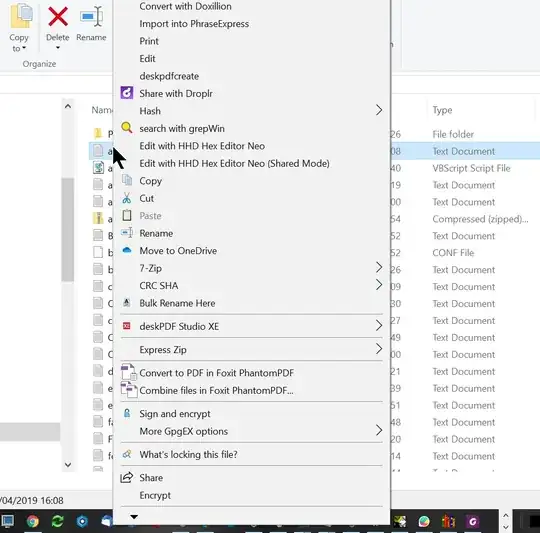
Task: Select Move to OneDrive
Action: [x=178, y=251]
